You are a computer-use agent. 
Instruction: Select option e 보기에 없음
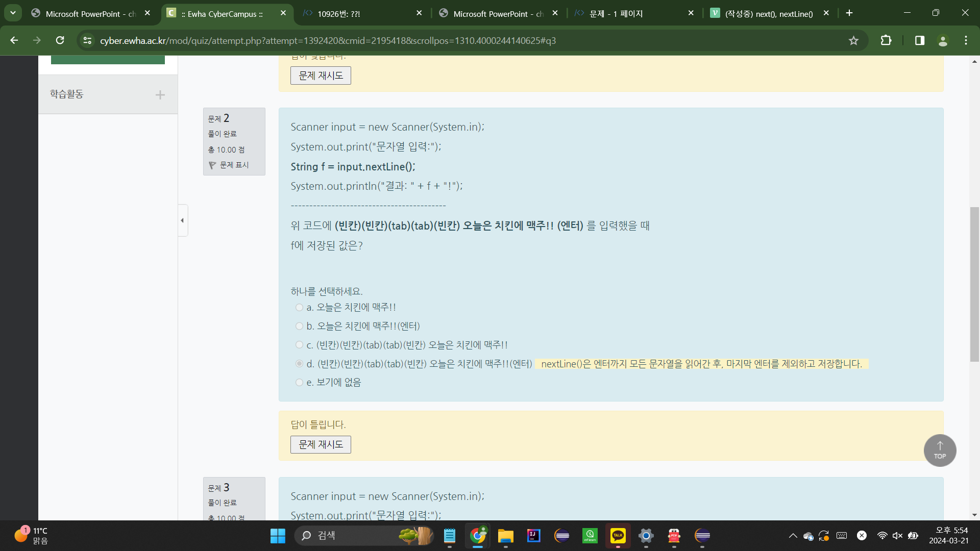tap(299, 383)
